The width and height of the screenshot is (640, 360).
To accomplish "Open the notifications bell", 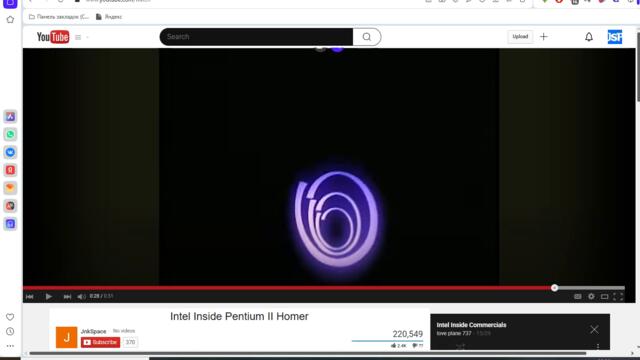I will coord(589,37).
